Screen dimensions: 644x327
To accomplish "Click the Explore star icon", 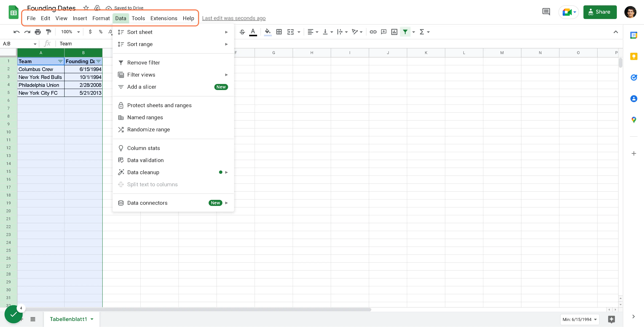I will (x=611, y=319).
